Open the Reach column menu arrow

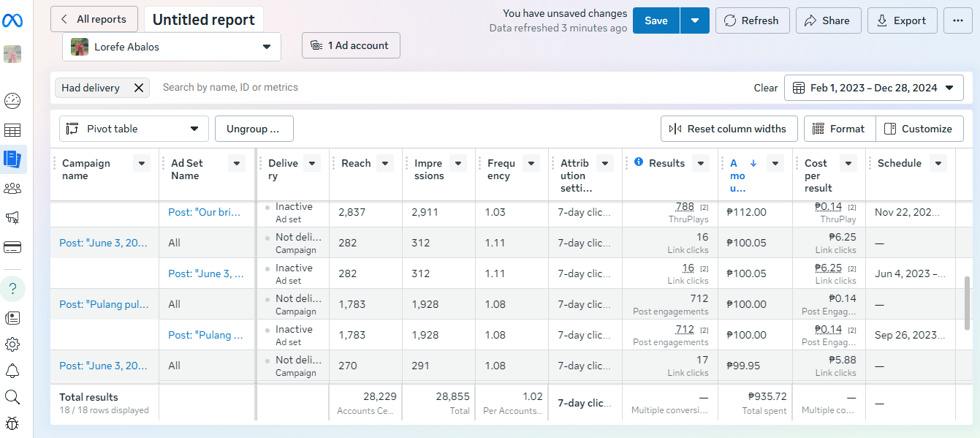click(x=385, y=163)
